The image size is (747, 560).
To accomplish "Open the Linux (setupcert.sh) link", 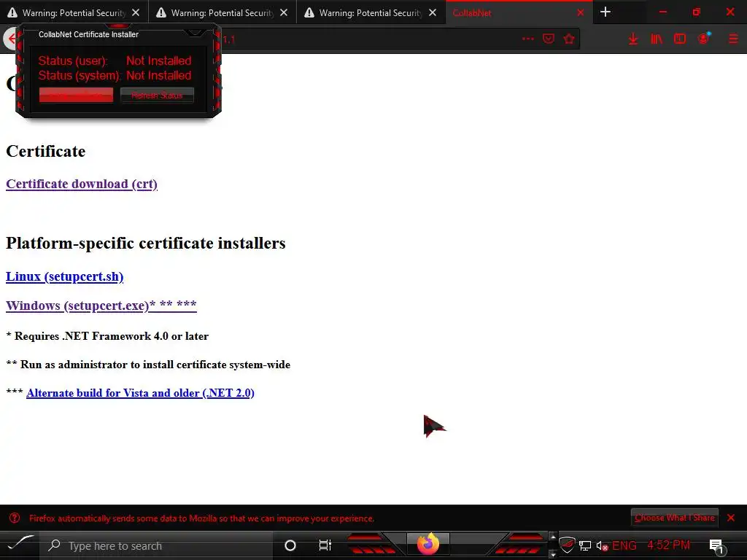I will pyautogui.click(x=65, y=276).
